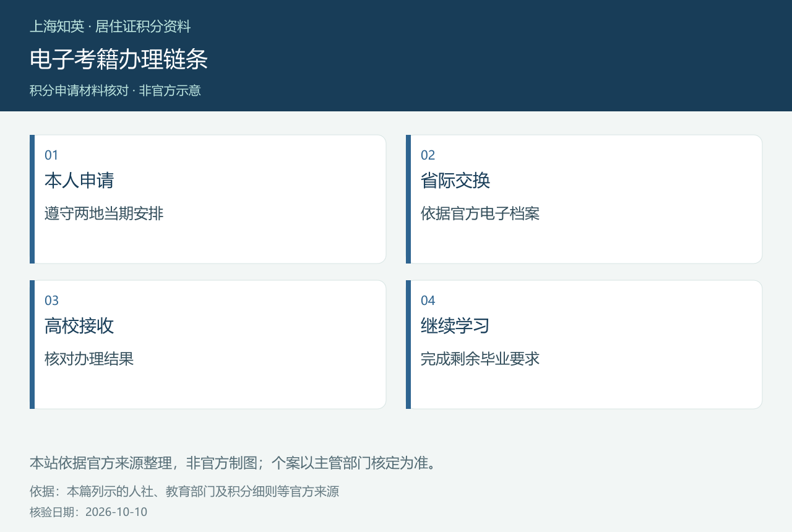This screenshot has width=792, height=532.
Task: Open the 继续学习 card heading
Action: point(455,326)
